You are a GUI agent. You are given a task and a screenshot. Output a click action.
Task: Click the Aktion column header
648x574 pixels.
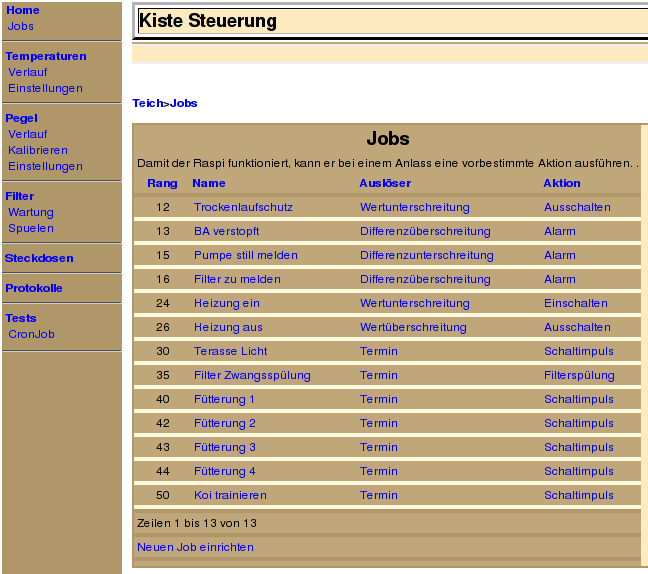coord(562,183)
